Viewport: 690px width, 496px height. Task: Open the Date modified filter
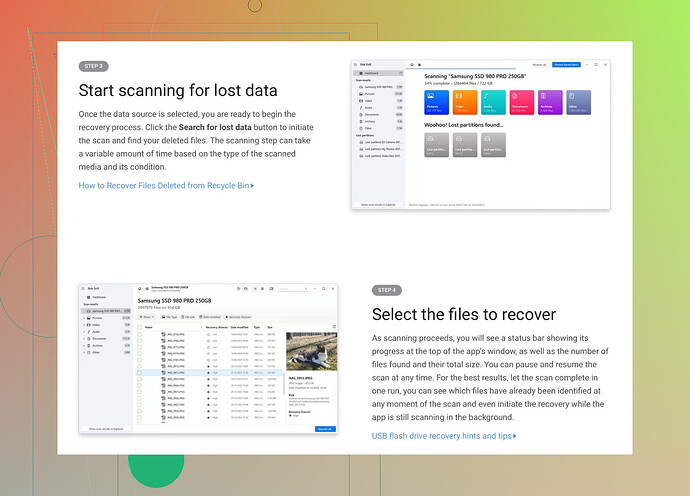pyautogui.click(x=210, y=317)
